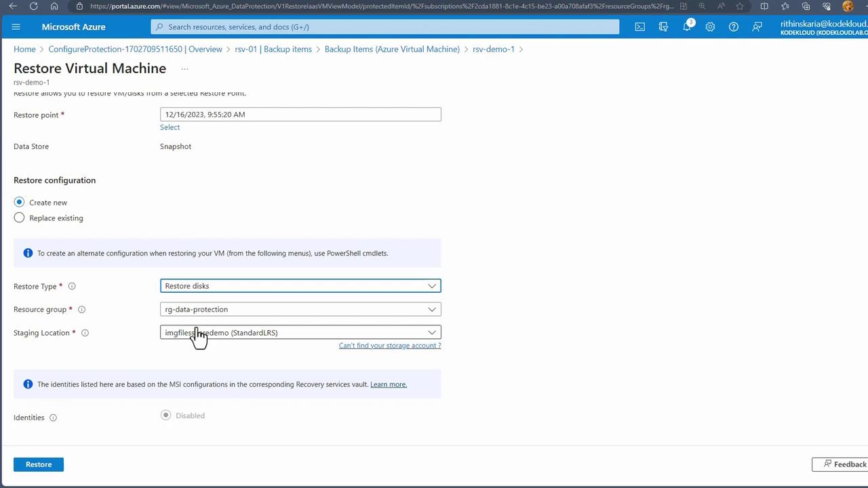Open Can't find your storage account link
868x488 pixels.
pos(390,346)
